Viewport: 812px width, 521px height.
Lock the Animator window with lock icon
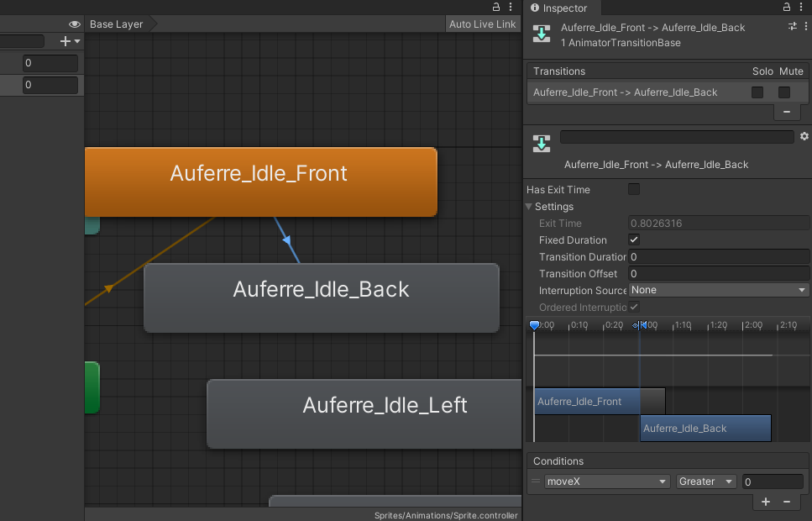(x=496, y=8)
